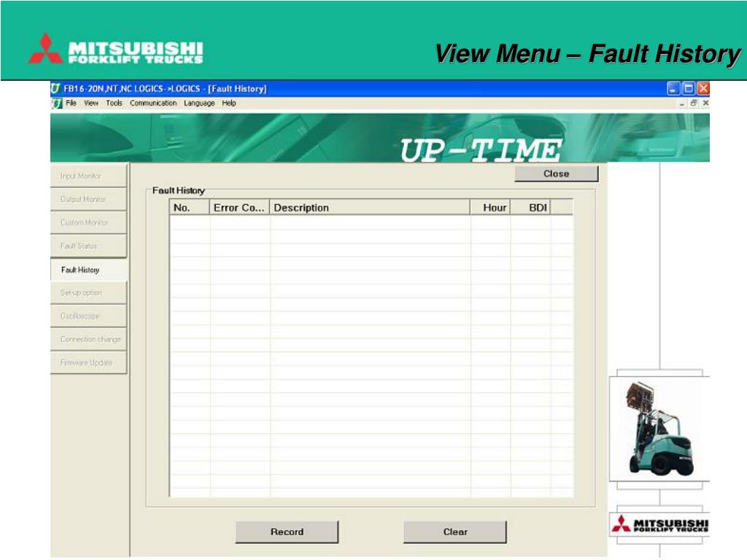The height and width of the screenshot is (560, 747).
Task: Open the Tools menu
Action: click(114, 103)
